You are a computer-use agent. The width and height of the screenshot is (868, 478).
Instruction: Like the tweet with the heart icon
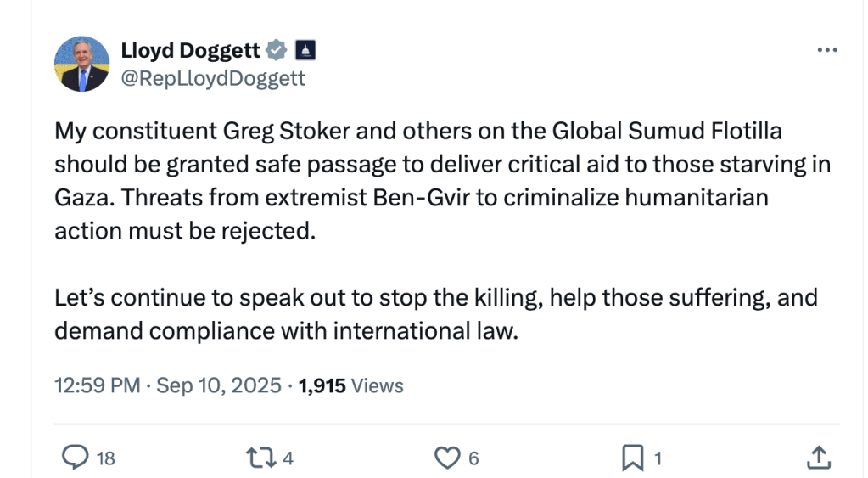click(446, 458)
